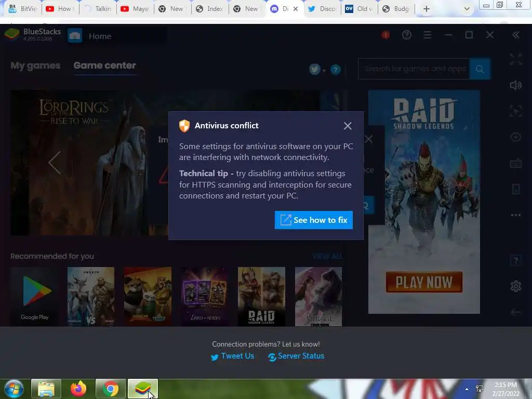
Task: Switch to the My games tab
Action: (x=35, y=65)
